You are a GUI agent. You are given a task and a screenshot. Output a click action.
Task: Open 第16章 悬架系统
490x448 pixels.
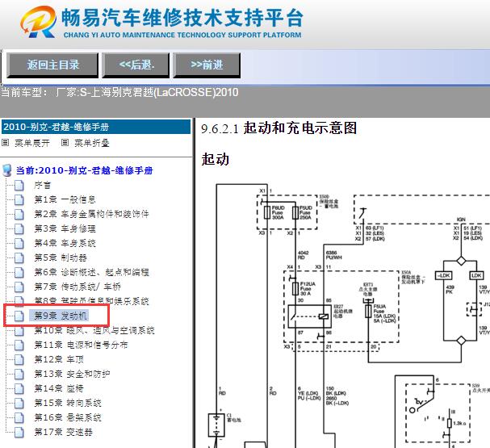tap(68, 417)
